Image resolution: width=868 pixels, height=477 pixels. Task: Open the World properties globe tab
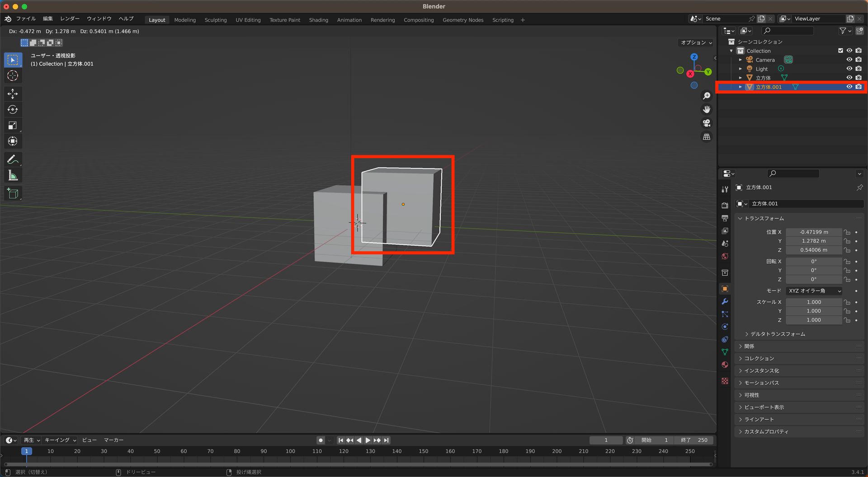[725, 256]
